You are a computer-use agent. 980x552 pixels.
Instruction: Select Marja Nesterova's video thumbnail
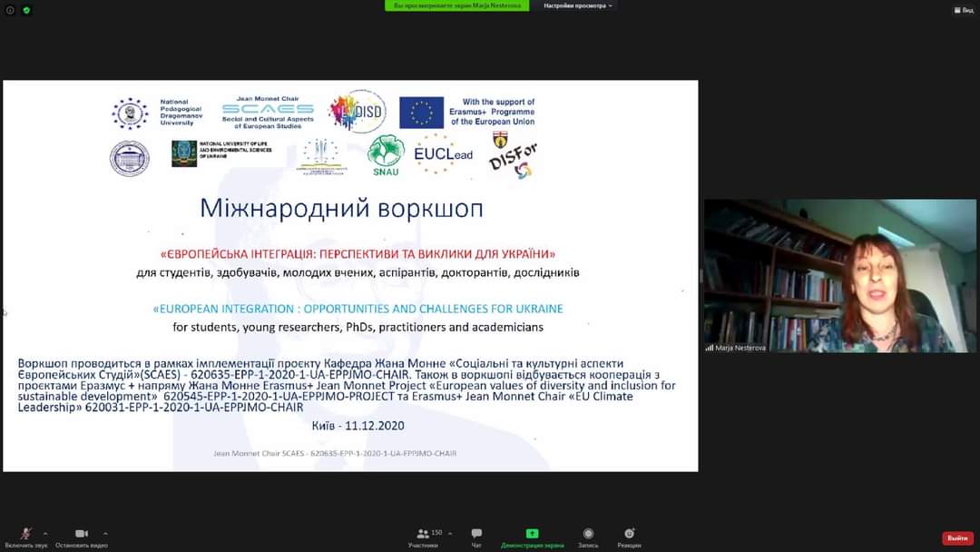[839, 275]
